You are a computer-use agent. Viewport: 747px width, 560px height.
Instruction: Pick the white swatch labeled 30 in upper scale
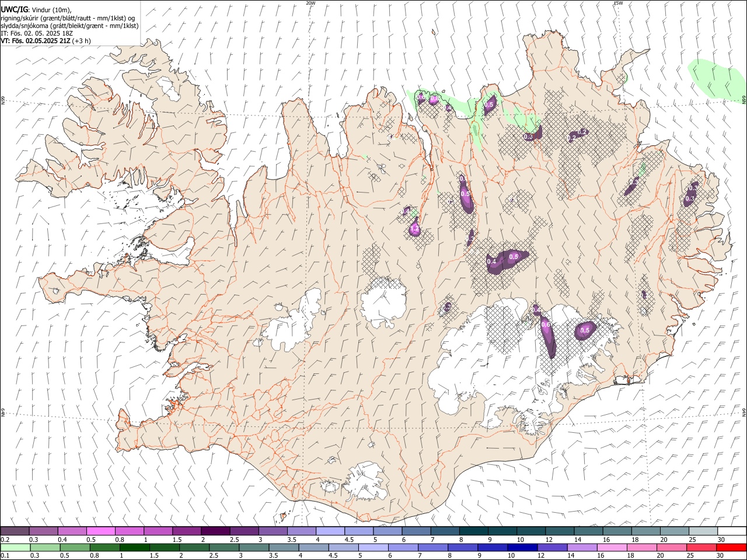click(x=731, y=531)
